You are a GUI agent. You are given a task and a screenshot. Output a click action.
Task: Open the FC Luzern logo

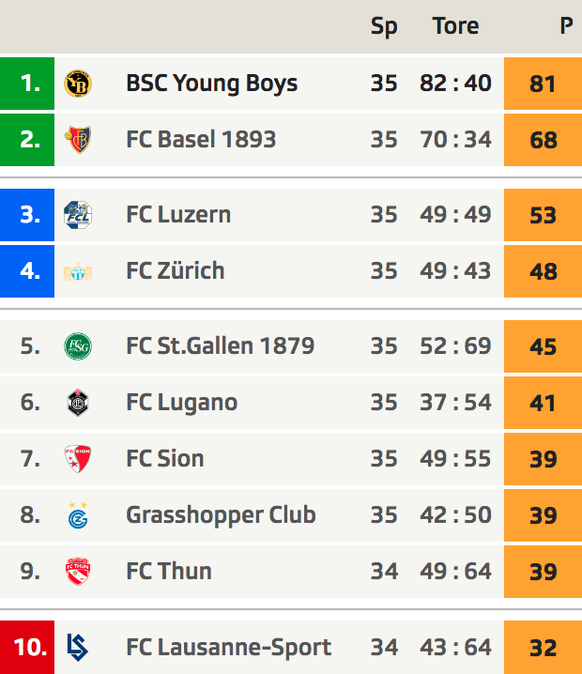tap(78, 214)
